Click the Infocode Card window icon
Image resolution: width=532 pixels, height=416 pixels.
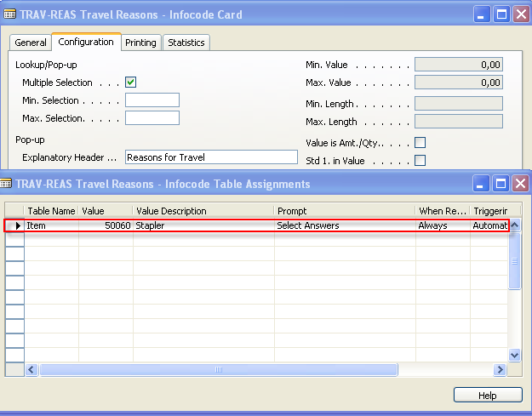coord(9,14)
